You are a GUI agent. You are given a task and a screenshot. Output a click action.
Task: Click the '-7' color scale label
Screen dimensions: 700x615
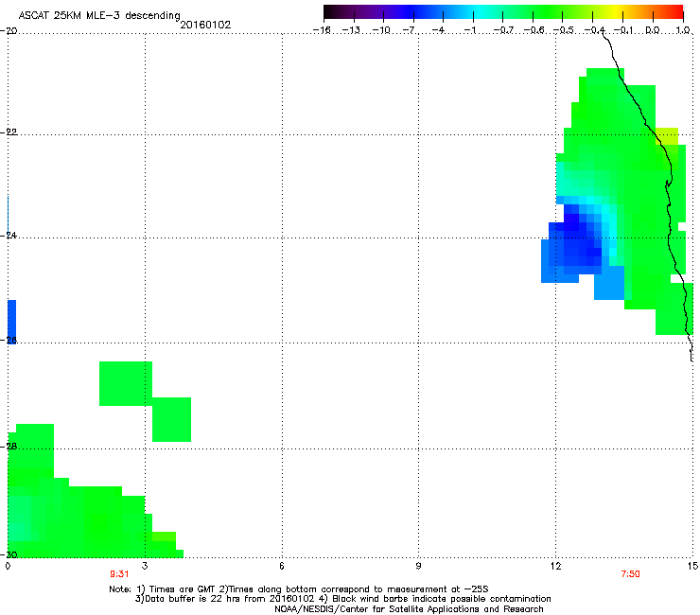(x=409, y=30)
